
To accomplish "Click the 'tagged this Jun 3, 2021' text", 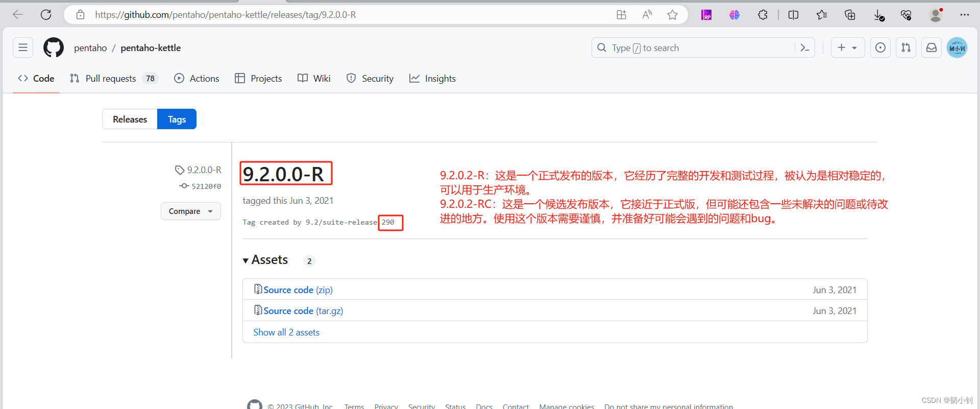I will click(x=288, y=201).
